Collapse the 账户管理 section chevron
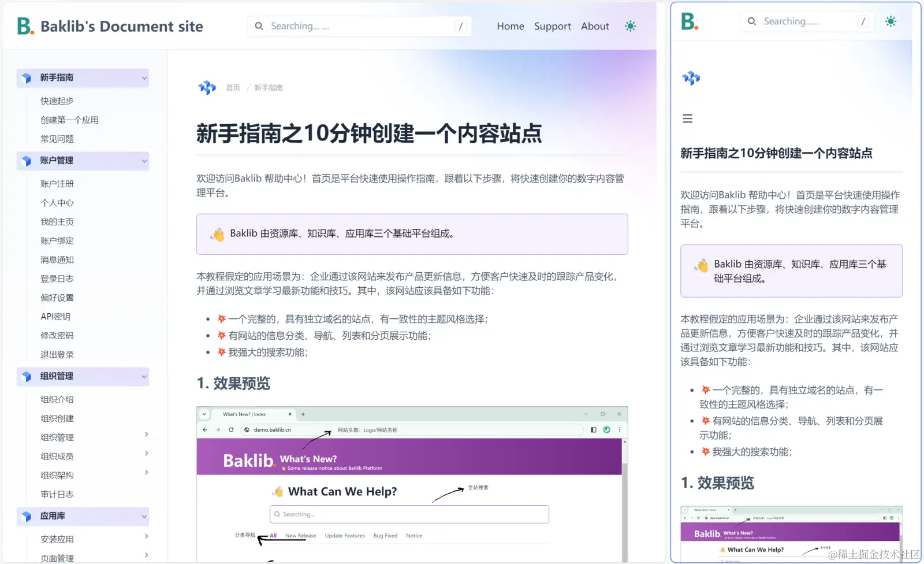924x564 pixels. click(144, 161)
